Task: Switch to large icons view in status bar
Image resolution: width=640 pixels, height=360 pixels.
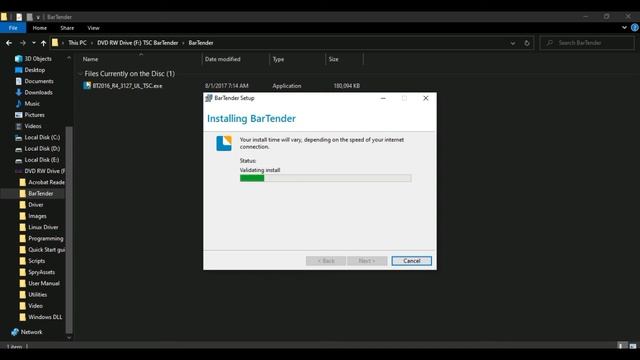Action: 633,346
